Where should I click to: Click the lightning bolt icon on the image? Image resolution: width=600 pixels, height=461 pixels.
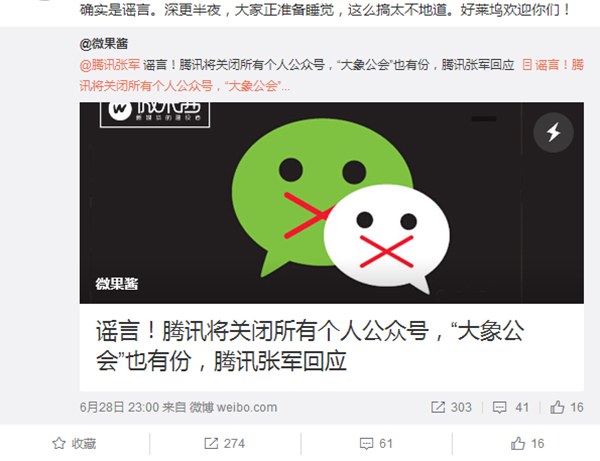[x=553, y=132]
